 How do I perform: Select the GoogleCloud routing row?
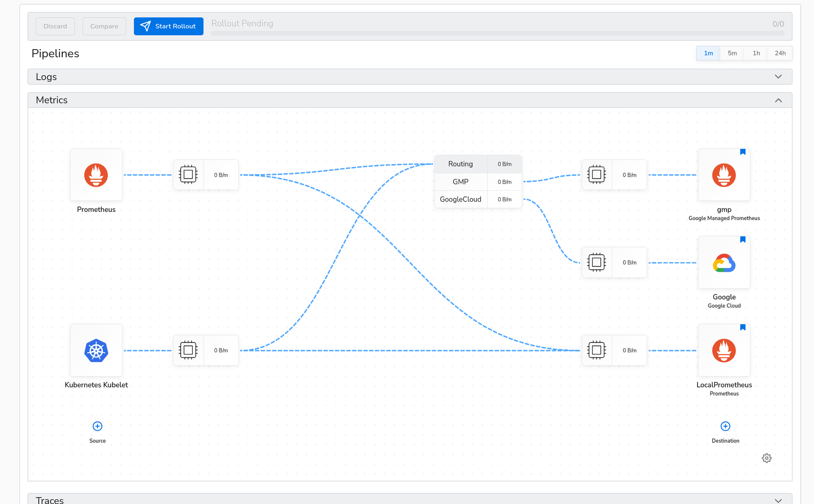click(478, 199)
